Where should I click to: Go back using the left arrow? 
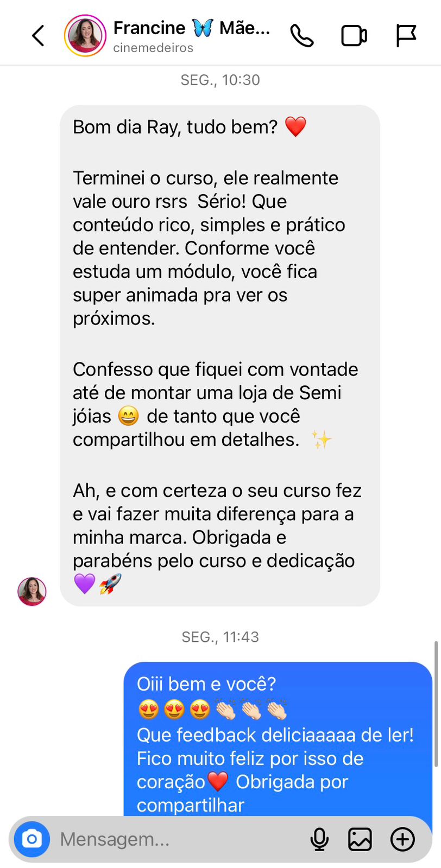[38, 36]
